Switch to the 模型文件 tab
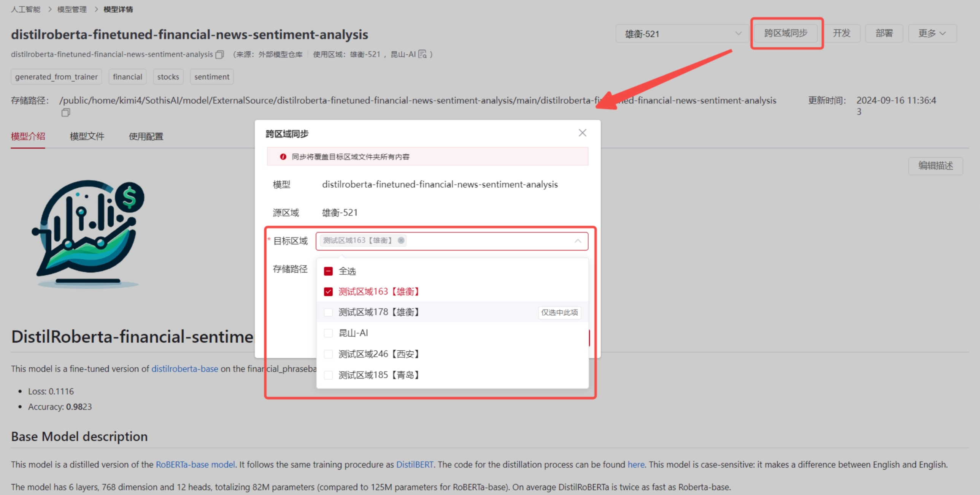Image resolution: width=980 pixels, height=495 pixels. click(x=87, y=136)
